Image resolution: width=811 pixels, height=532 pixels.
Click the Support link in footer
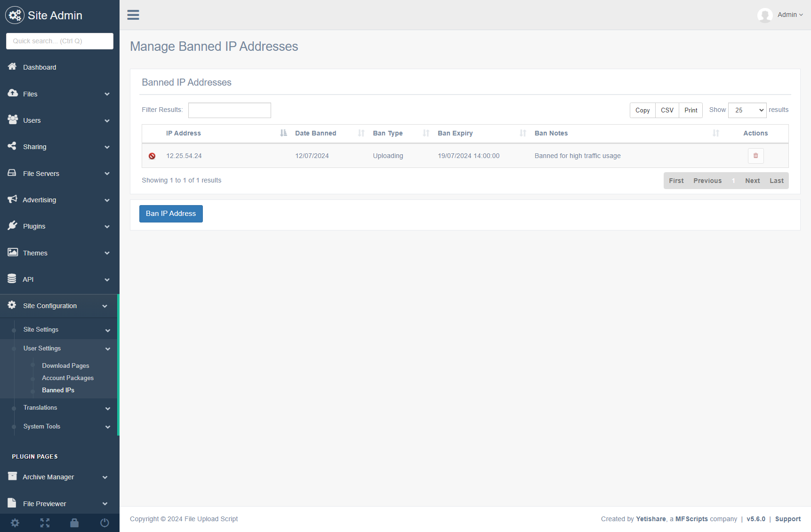click(x=787, y=519)
